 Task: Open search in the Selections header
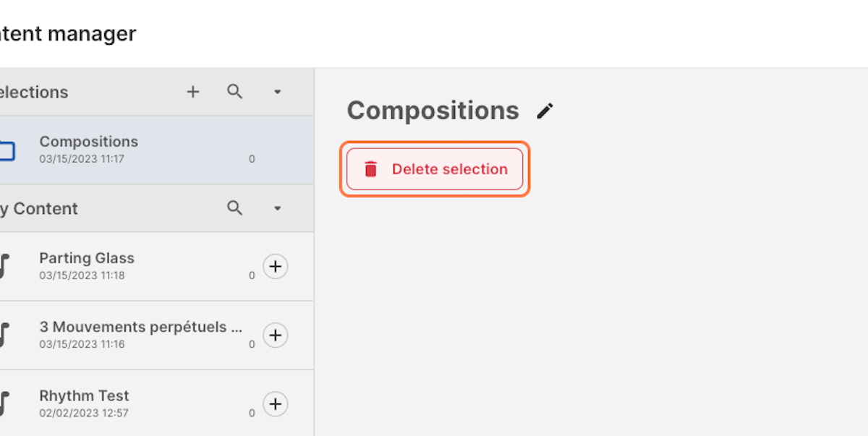[234, 92]
